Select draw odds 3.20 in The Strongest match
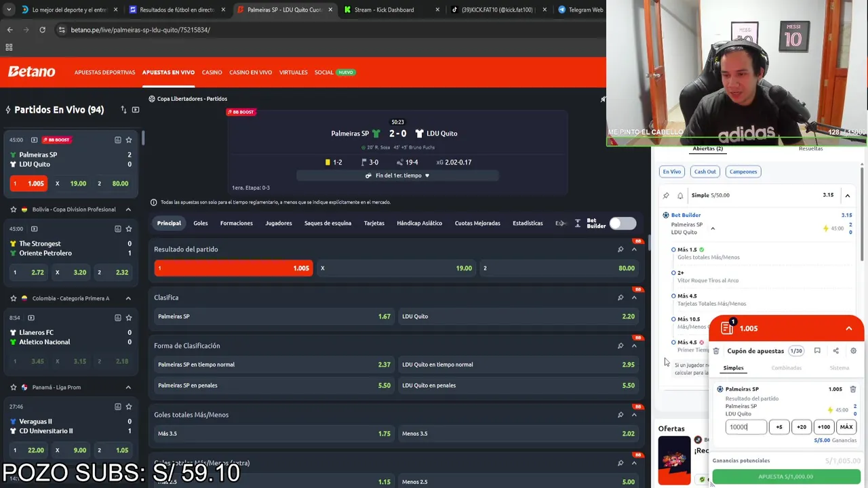The height and width of the screenshot is (488, 868). [71, 272]
